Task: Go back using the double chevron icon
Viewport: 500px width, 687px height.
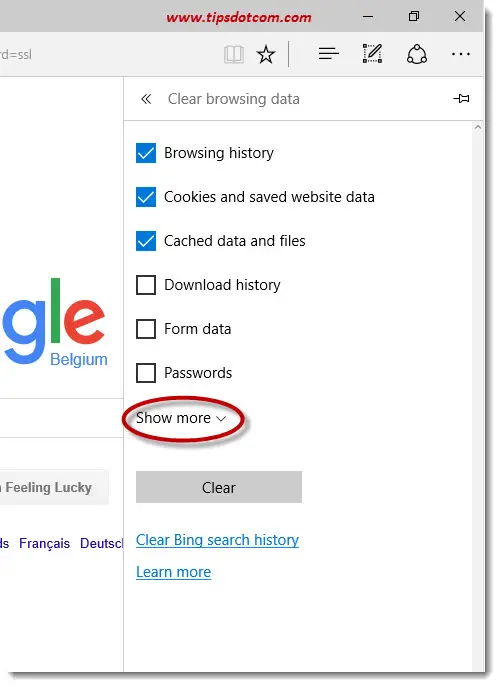Action: tap(146, 99)
